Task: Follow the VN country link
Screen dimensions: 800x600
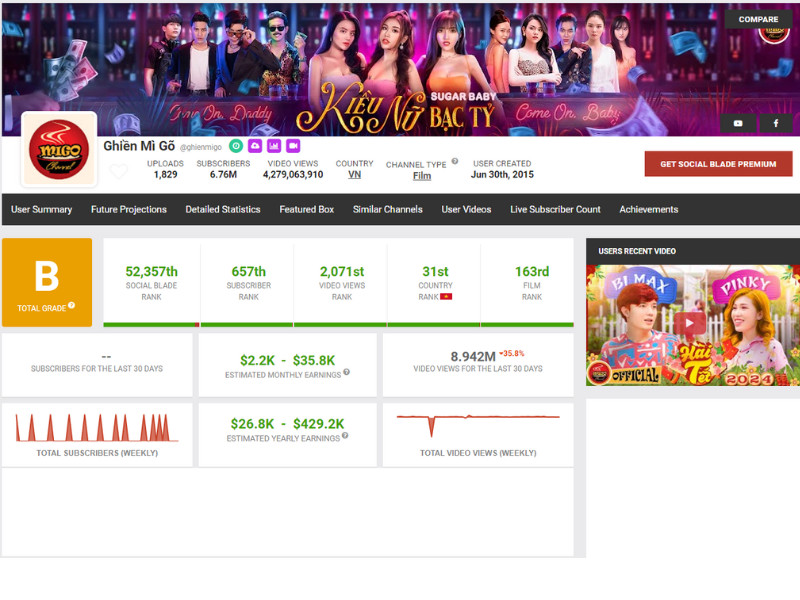Action: click(355, 174)
